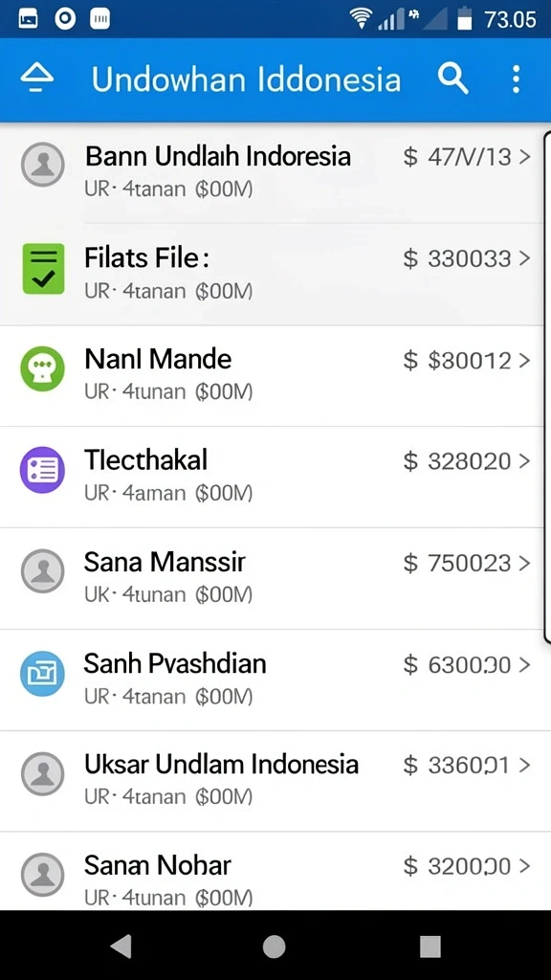Tap the purple list icon for Tlecthakal
Screen dimensions: 551x980
42,470
